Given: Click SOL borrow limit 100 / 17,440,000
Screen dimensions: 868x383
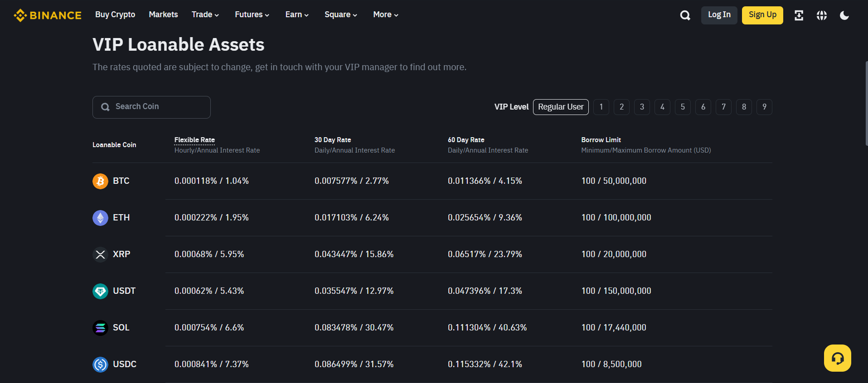Looking at the screenshot, I should [x=614, y=328].
